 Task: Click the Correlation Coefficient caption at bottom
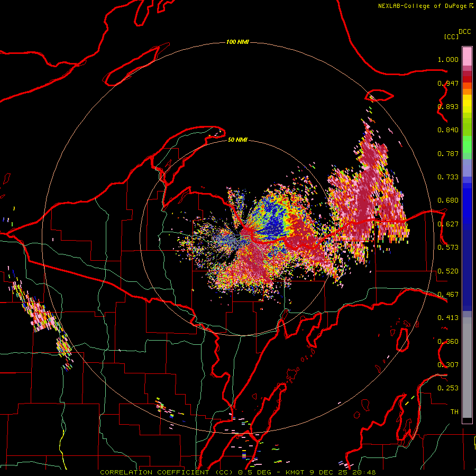pyautogui.click(x=238, y=472)
